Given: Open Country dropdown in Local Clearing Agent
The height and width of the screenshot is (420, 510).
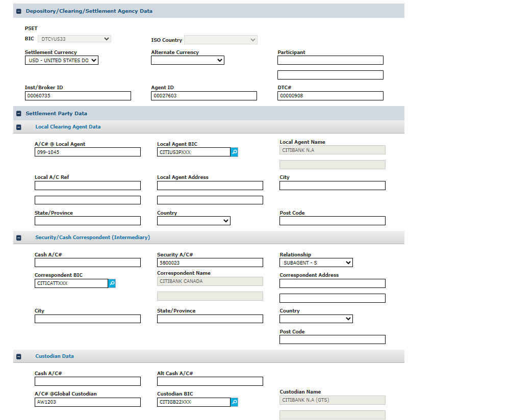Looking at the screenshot, I should click(x=193, y=221).
